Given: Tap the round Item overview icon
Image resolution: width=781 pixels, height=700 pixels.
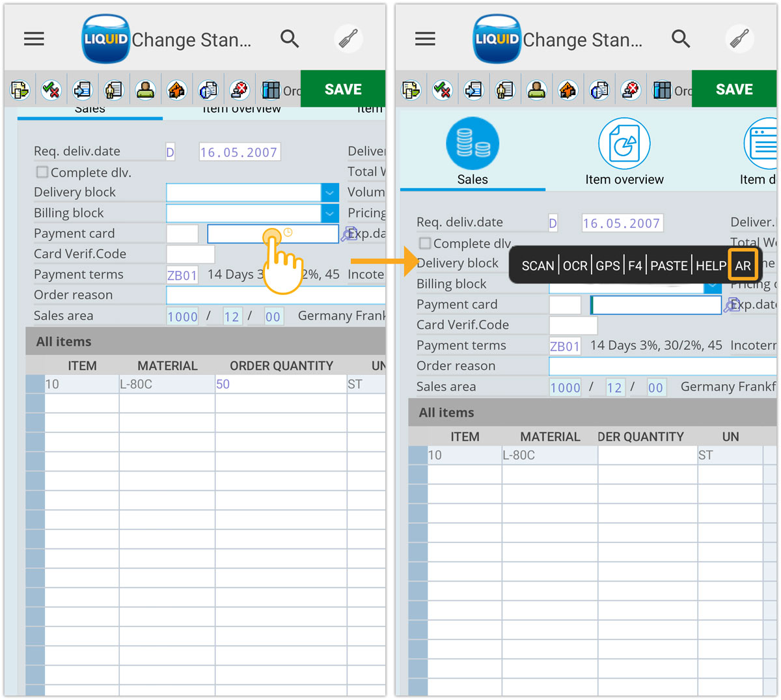Looking at the screenshot, I should [624, 144].
